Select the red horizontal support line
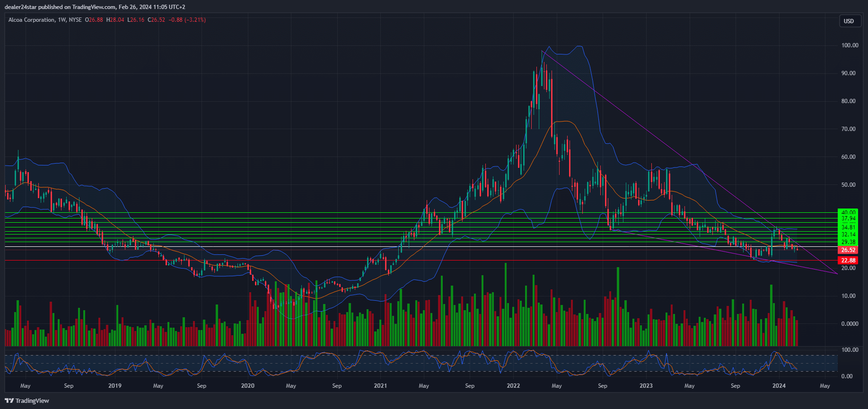868x409 pixels. tap(421, 261)
